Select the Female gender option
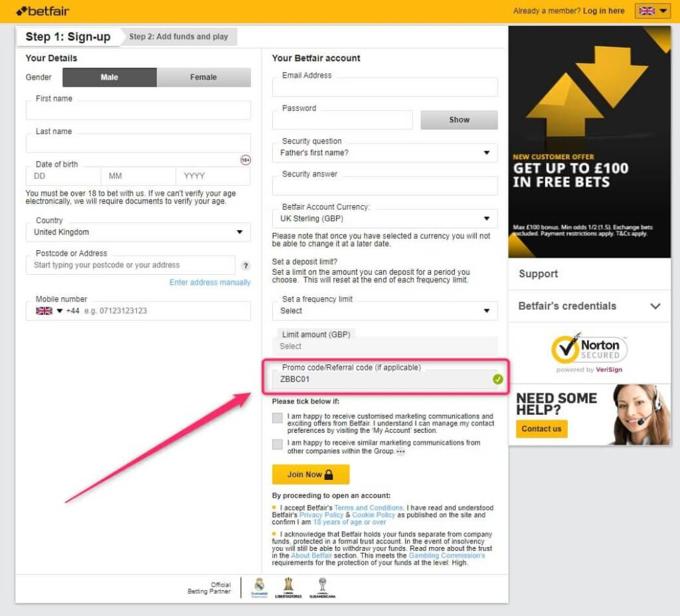This screenshot has width=680, height=616. 203,77
